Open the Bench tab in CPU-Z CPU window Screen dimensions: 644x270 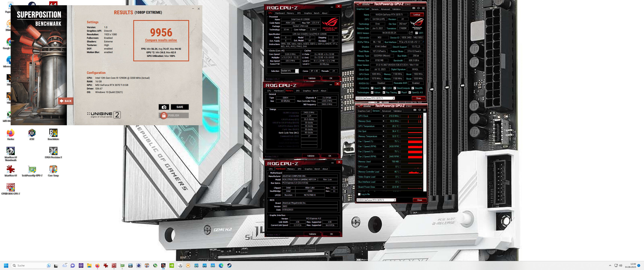coord(317,13)
